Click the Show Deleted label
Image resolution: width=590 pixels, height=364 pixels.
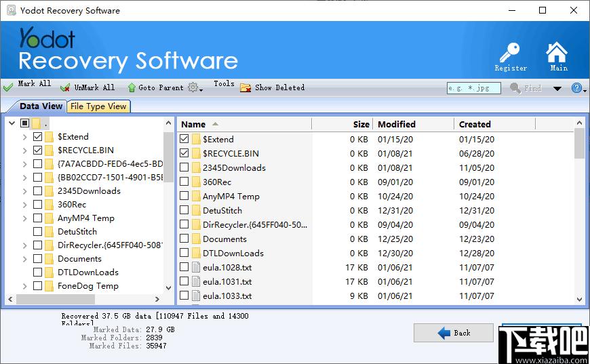[279, 87]
